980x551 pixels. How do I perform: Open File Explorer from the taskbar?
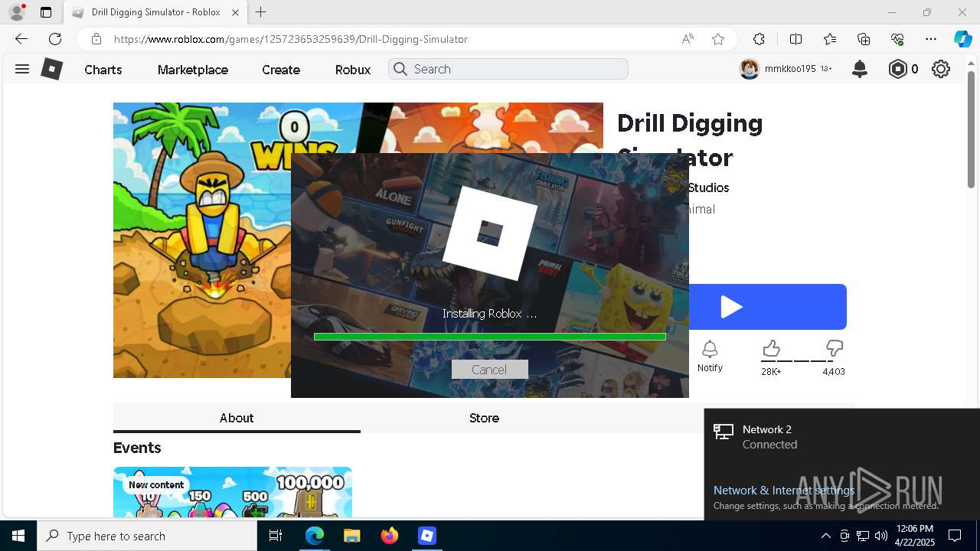coord(351,536)
